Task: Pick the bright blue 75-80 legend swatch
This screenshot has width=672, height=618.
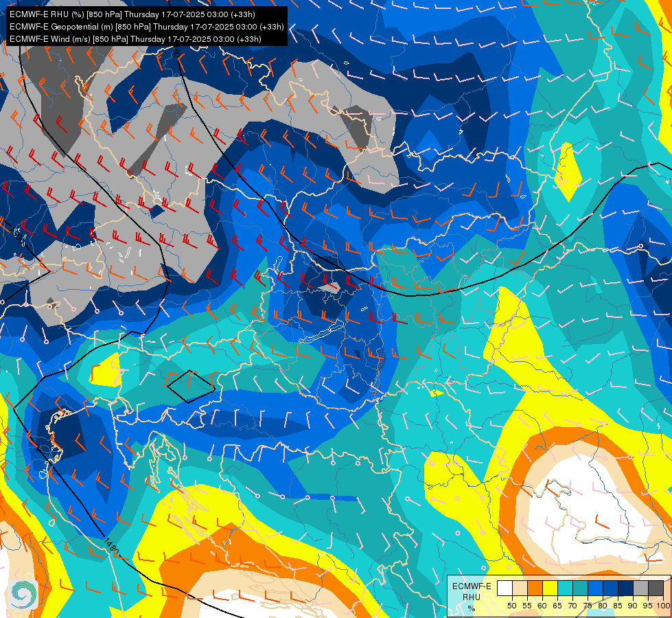Action: point(595,588)
